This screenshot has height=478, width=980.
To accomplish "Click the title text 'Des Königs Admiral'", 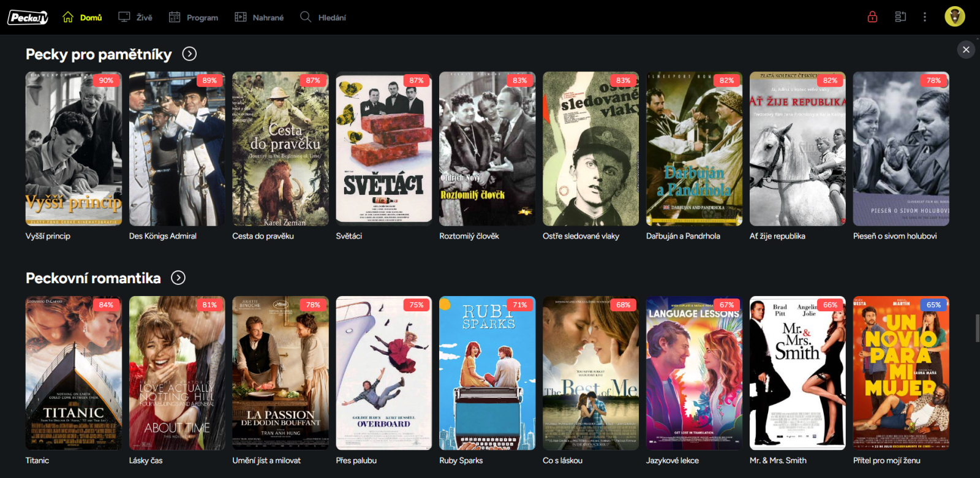I will (163, 236).
